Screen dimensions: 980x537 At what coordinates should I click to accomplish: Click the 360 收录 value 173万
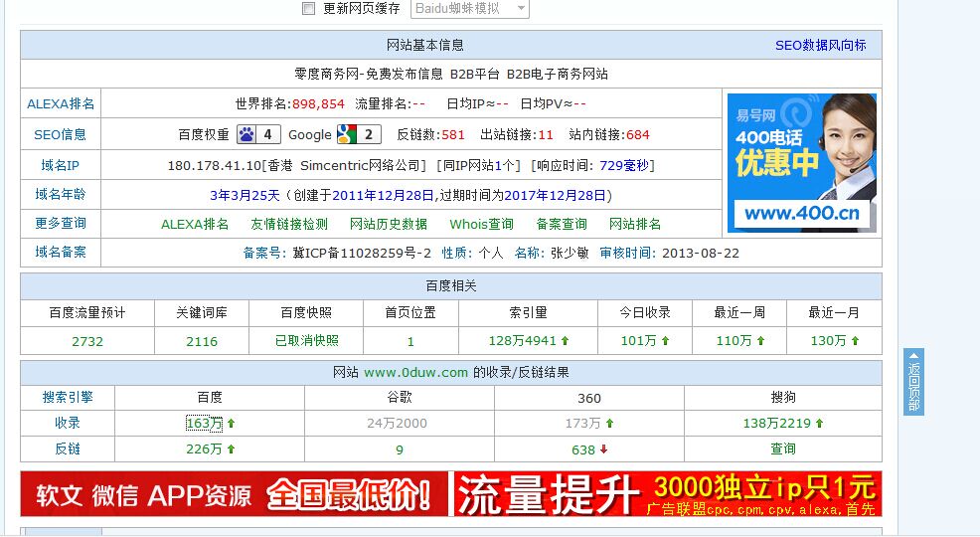(x=582, y=424)
